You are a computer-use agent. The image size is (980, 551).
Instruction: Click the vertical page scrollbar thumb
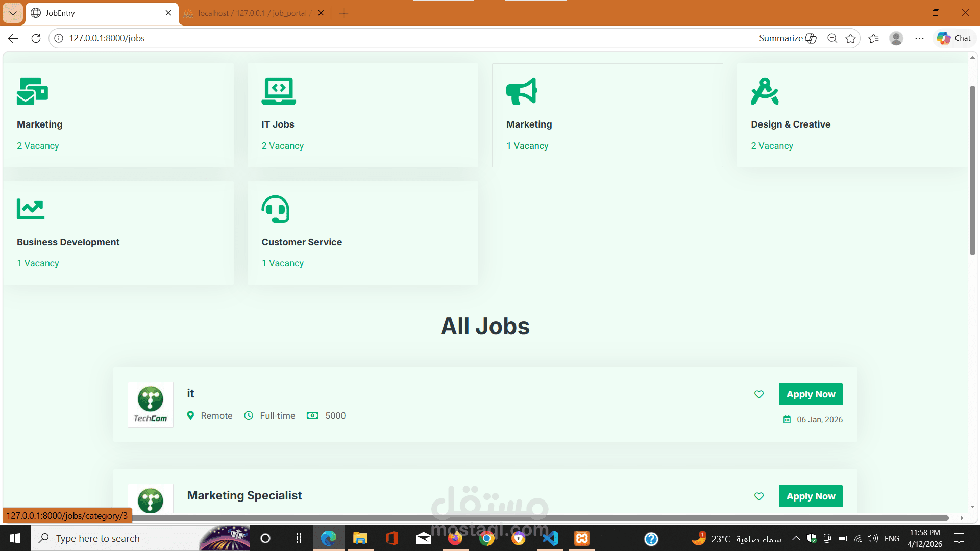[x=972, y=171]
